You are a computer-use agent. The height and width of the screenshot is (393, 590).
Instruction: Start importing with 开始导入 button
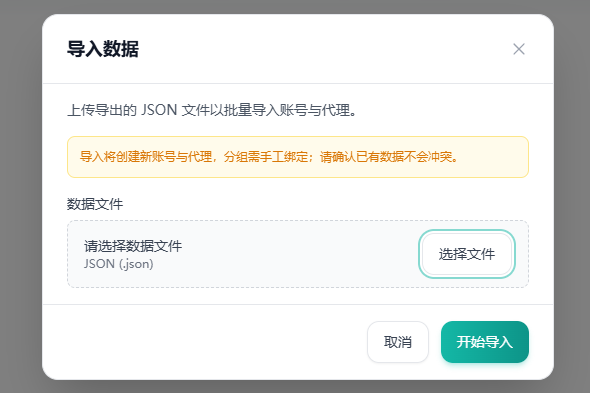pos(485,342)
